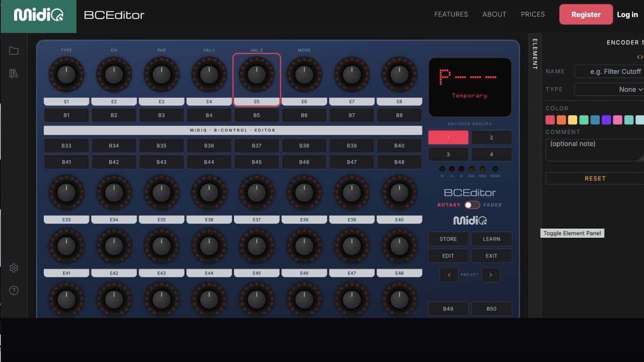Pick the blue color swatch
This screenshot has height=362, width=644.
(x=595, y=120)
